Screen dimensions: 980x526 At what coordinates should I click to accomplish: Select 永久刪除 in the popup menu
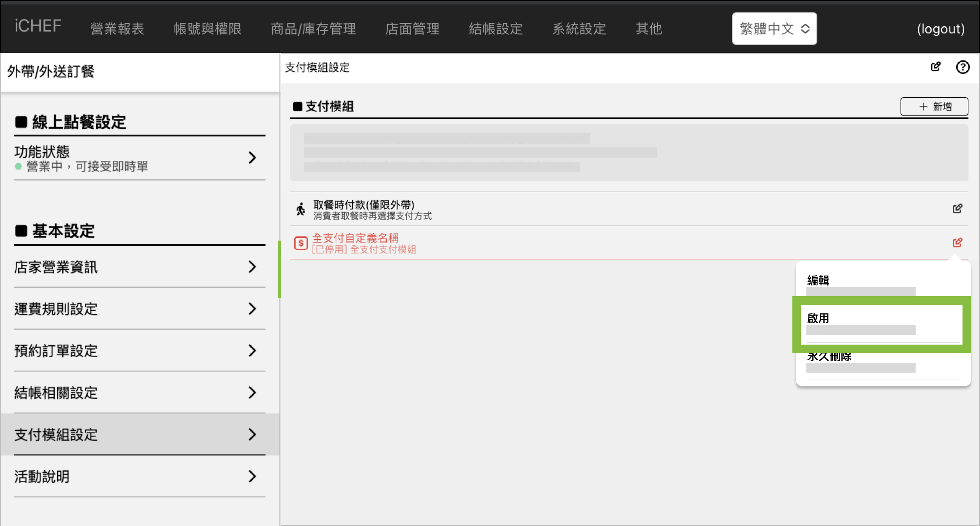click(x=829, y=358)
